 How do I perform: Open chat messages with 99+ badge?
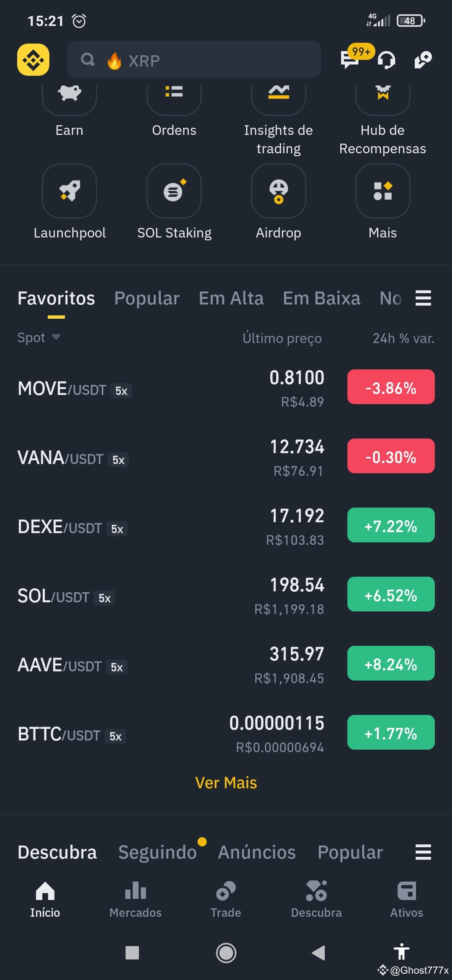click(x=351, y=59)
